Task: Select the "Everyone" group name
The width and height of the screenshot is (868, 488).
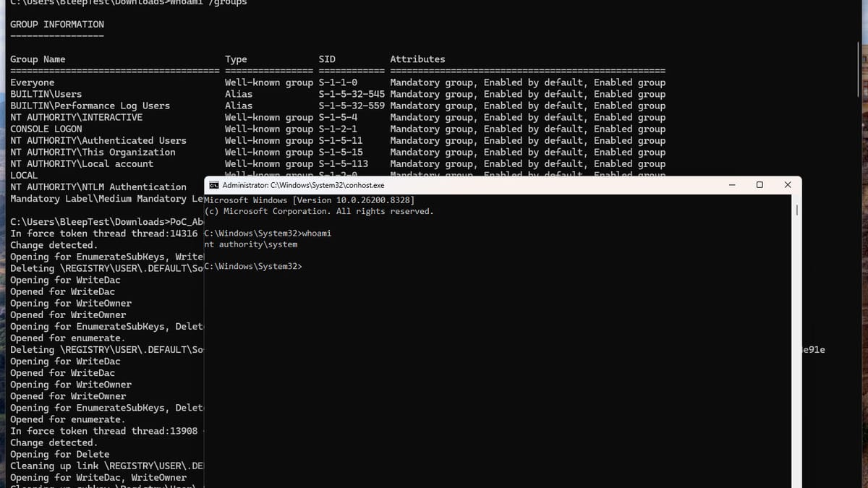Action: pyautogui.click(x=32, y=82)
